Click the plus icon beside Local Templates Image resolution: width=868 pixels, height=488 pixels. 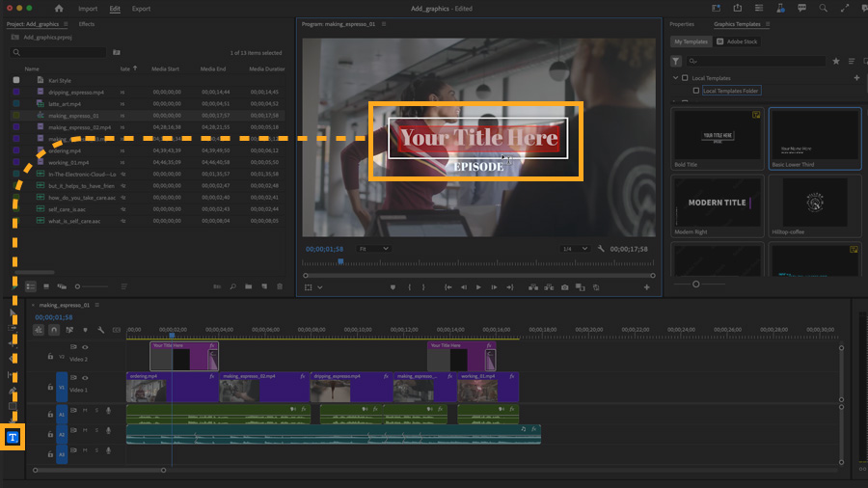click(x=856, y=78)
